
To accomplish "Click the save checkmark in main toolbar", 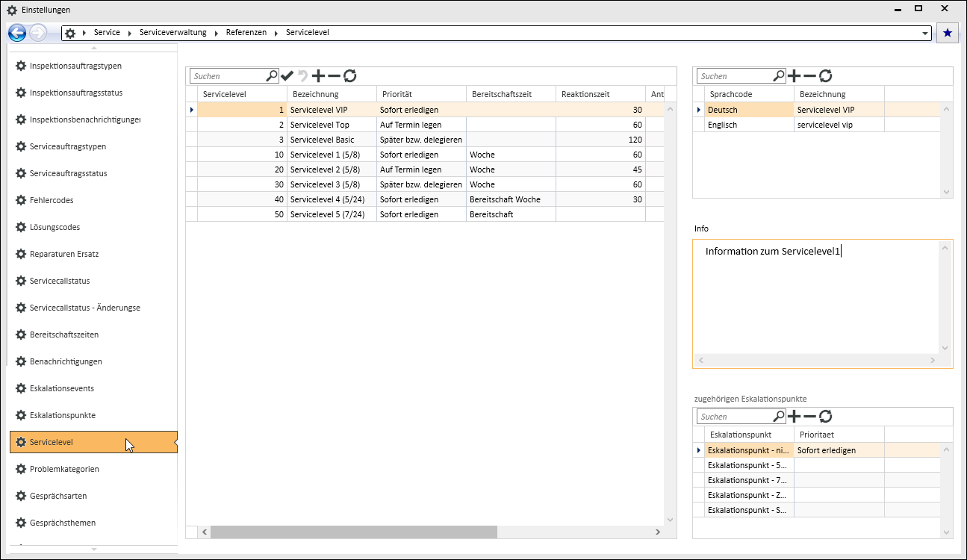I will coord(287,75).
